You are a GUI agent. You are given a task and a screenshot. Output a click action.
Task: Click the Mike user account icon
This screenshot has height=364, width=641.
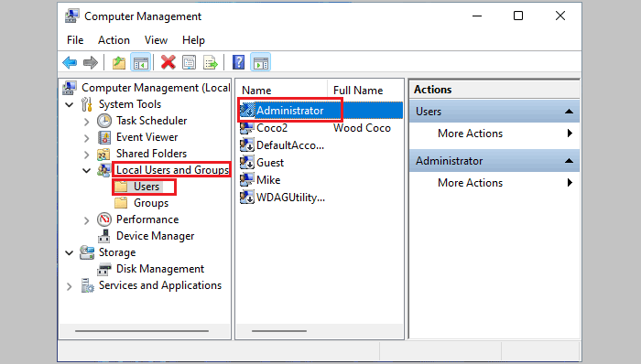[246, 180]
